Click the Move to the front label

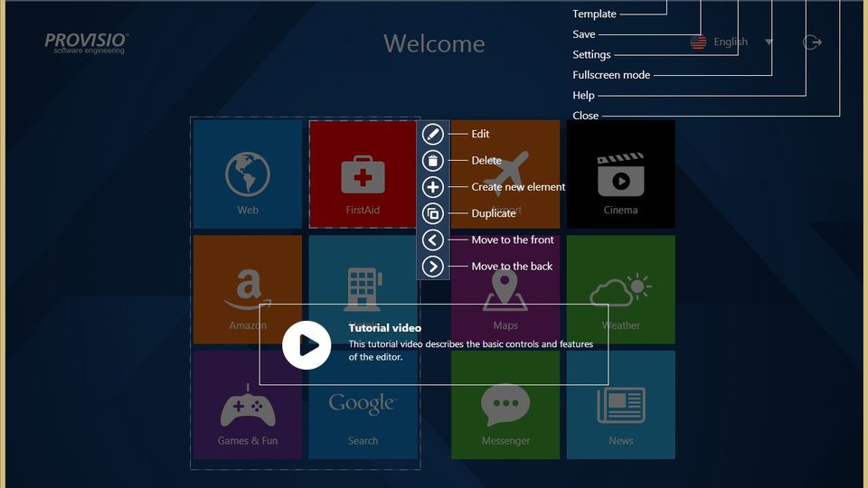[513, 240]
